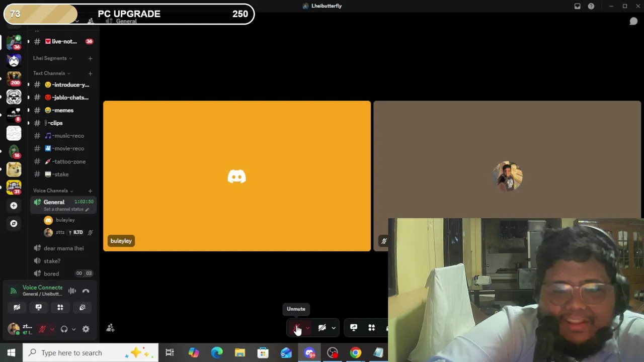Open the user avatar in the user panel
Screen dimensions: 644x362
[x=14, y=329]
